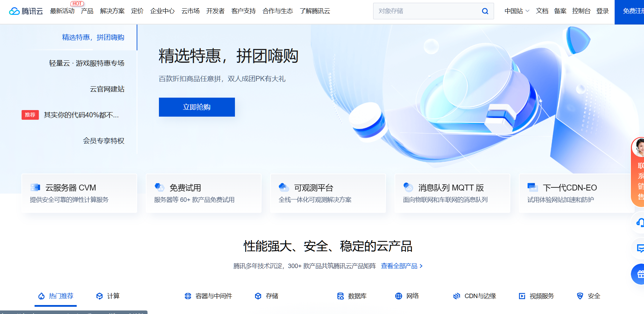The image size is (644, 314).
Task: Select the 安全 product tab
Action: pos(588,296)
